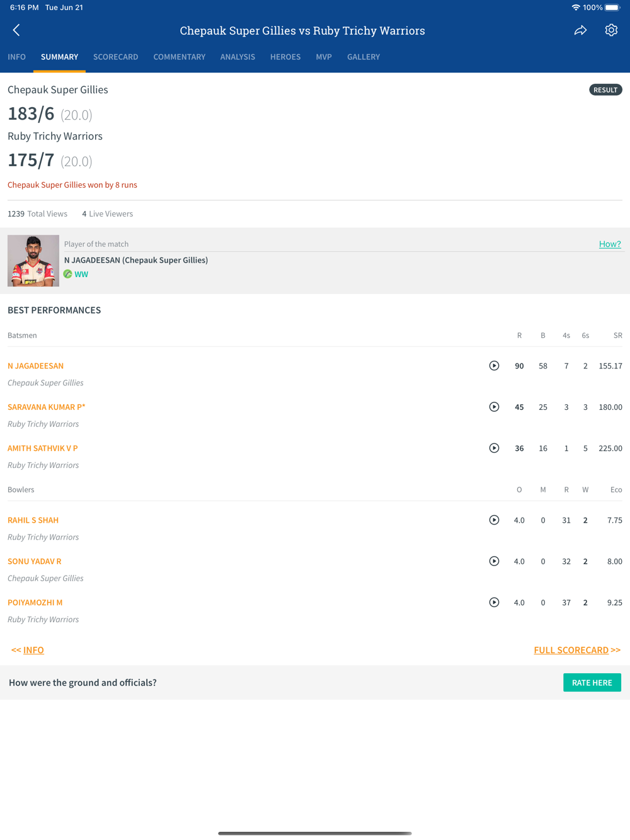Go to the << INFO link
Screen dimensions: 630x840
[28, 650]
